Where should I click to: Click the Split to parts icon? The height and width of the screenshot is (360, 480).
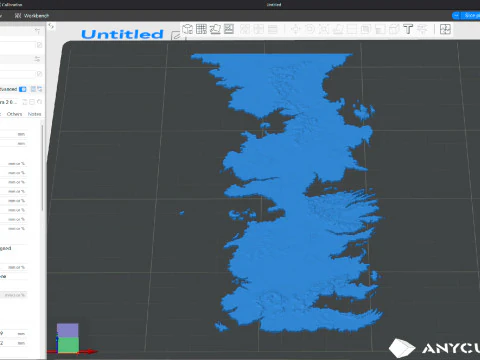point(259,29)
